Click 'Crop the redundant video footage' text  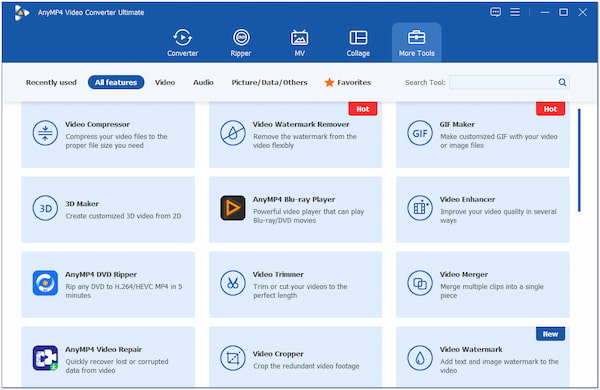coord(306,366)
